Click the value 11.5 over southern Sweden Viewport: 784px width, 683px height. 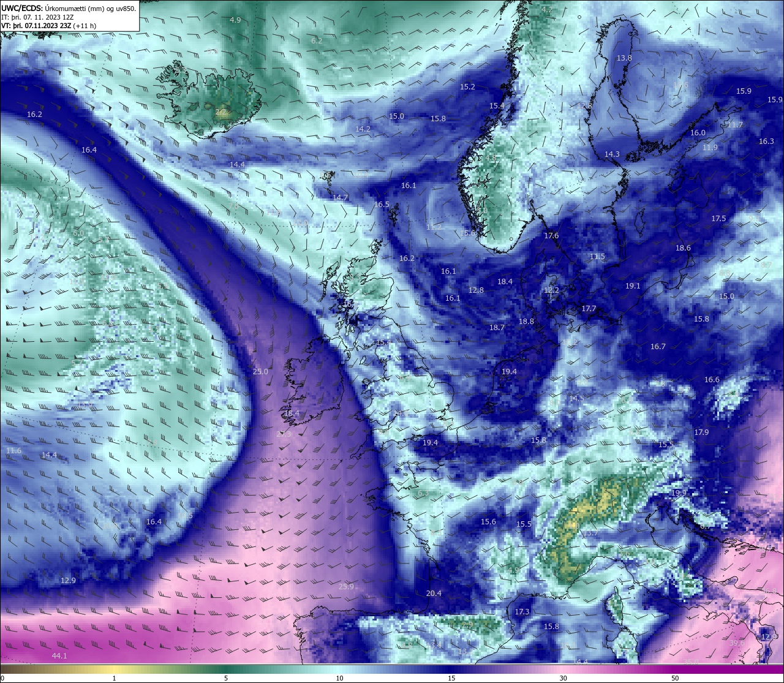(x=597, y=257)
